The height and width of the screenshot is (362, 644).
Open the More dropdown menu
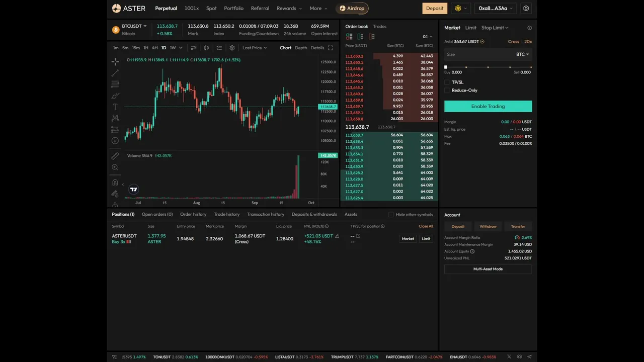[x=318, y=8]
